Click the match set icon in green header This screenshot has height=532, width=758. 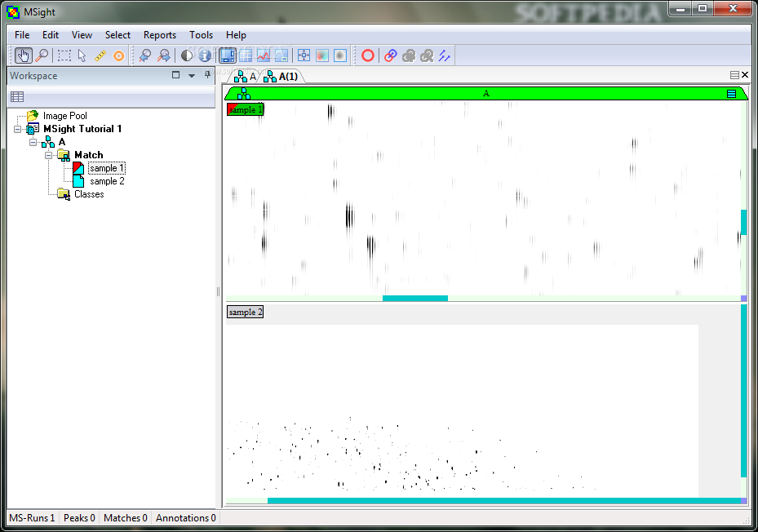click(244, 93)
